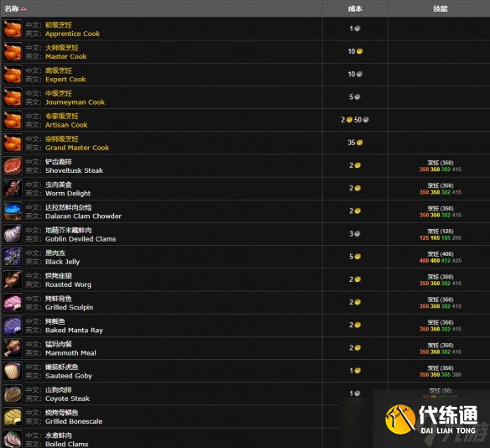Open the Grand Master Cook link

(77, 148)
